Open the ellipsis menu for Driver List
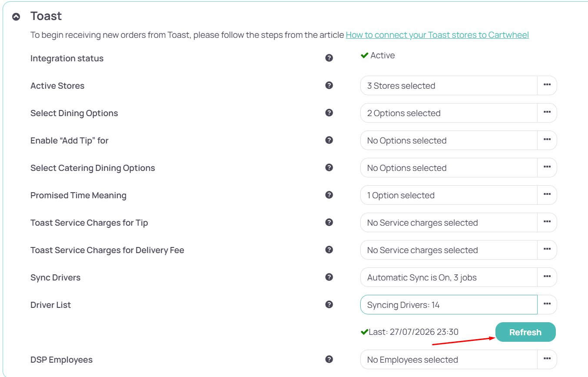588x377 pixels. click(547, 305)
